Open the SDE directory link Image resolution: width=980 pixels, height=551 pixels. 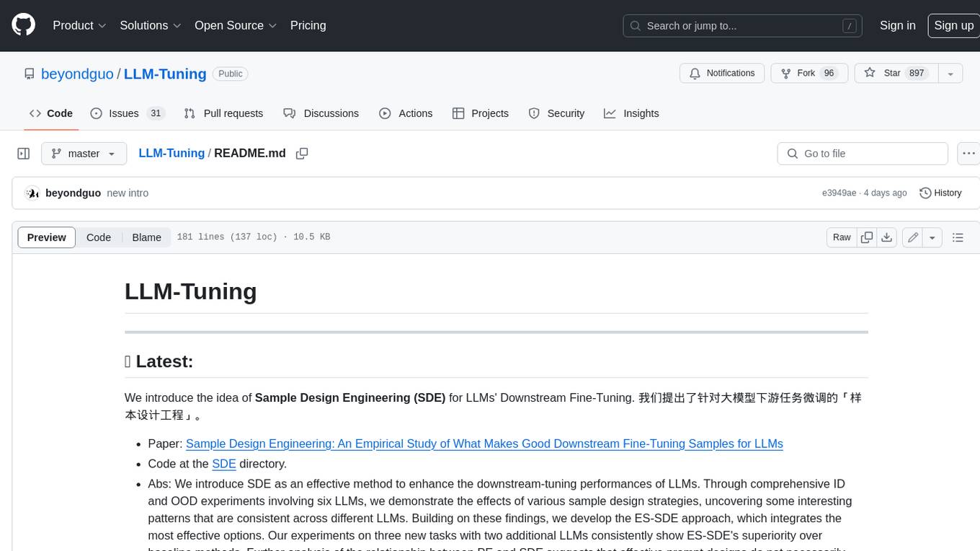(224, 464)
